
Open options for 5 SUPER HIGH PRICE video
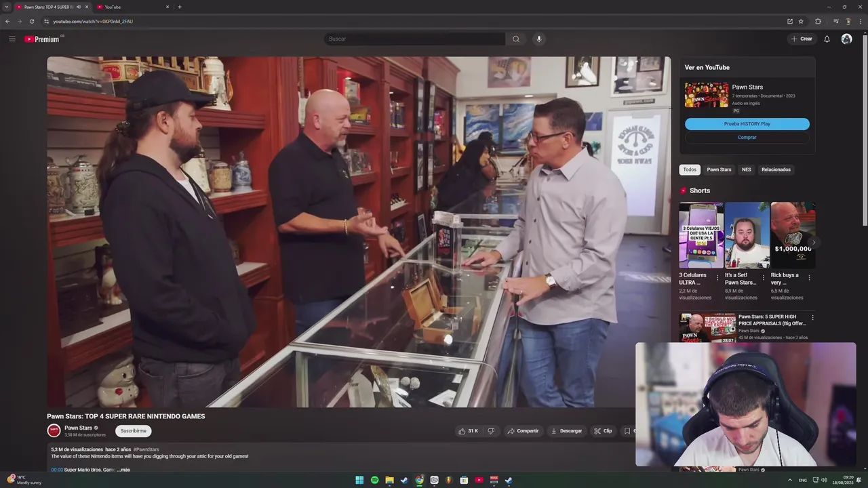(812, 317)
